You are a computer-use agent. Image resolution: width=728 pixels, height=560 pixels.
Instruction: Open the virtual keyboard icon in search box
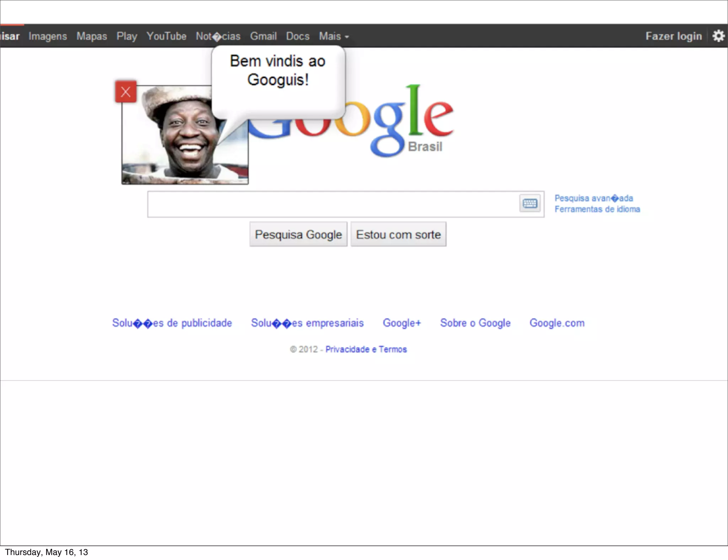tap(530, 204)
